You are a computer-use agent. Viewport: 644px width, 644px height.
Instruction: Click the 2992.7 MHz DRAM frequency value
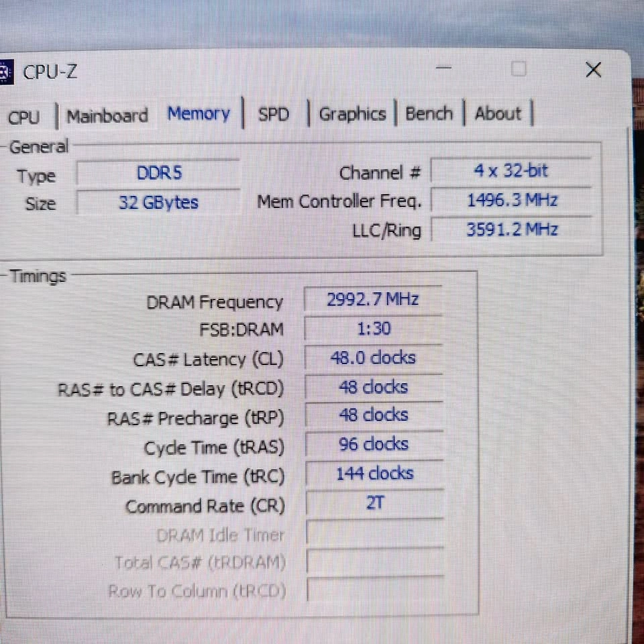(374, 299)
